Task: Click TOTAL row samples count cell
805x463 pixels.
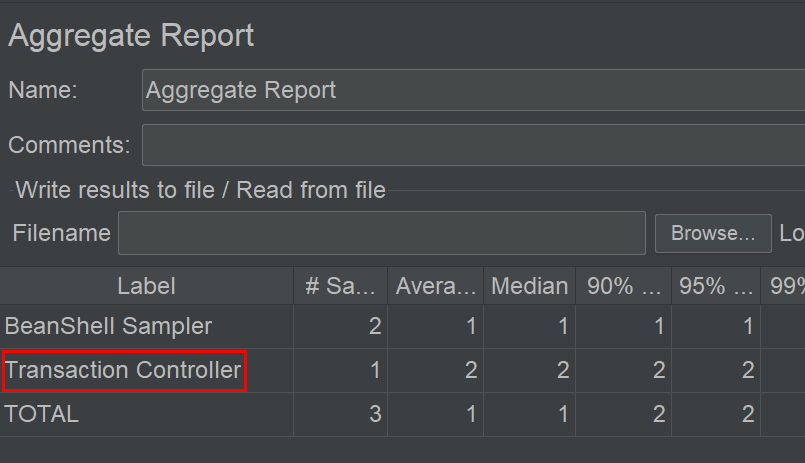Action: tap(340, 414)
